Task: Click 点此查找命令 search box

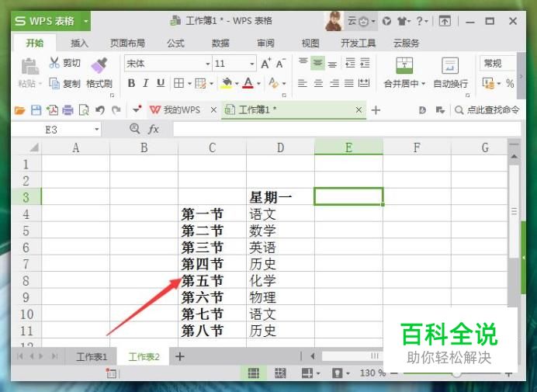Action: pyautogui.click(x=487, y=110)
